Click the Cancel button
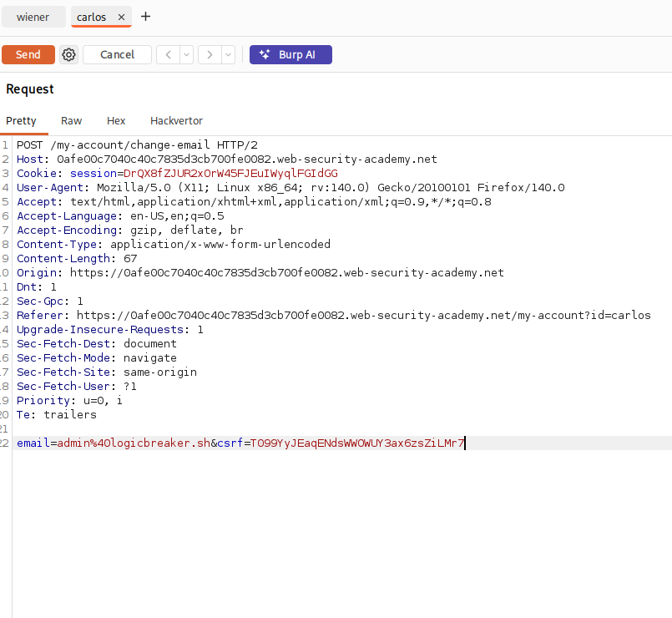 tap(117, 55)
